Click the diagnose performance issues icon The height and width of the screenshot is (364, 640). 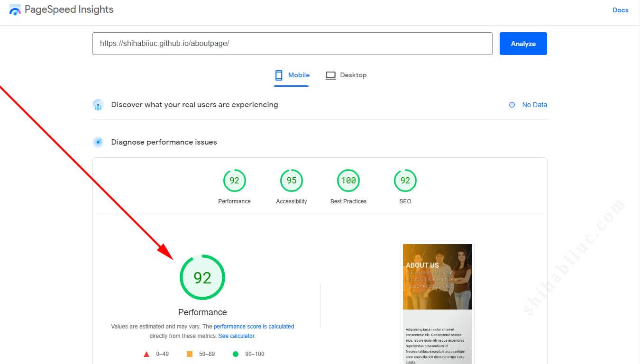coord(98,142)
